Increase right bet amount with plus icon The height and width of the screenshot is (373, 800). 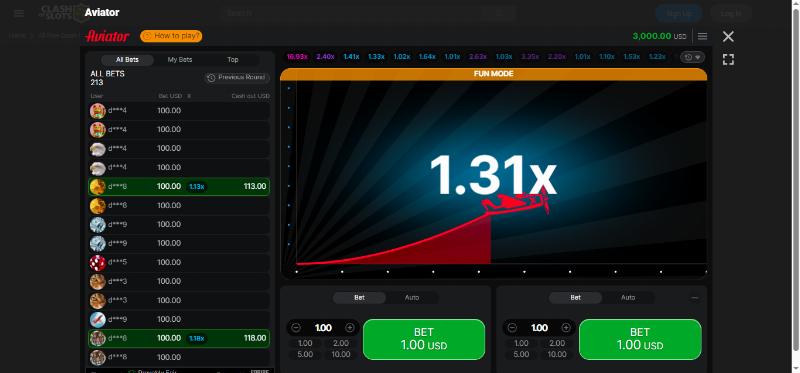tap(566, 328)
